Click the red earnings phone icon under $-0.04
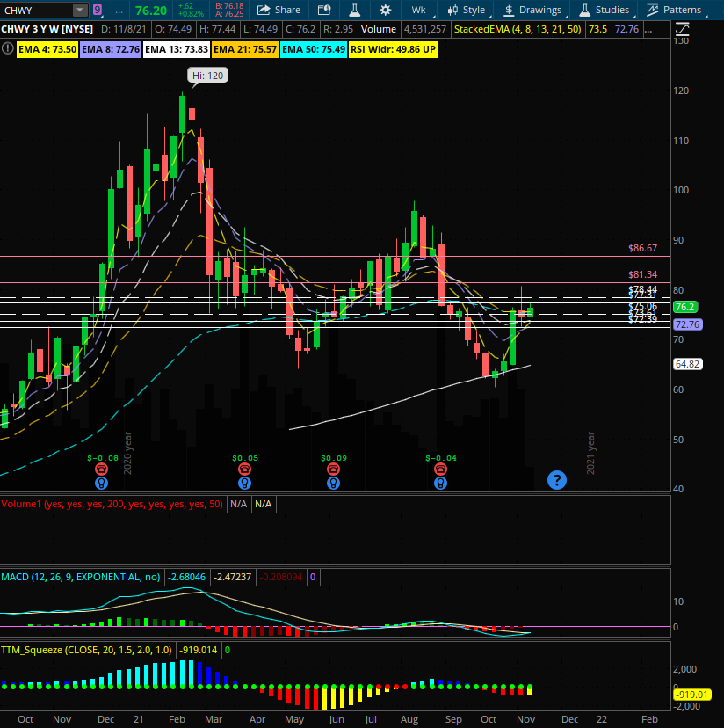Viewport: 724px width, 728px height. pyautogui.click(x=440, y=469)
